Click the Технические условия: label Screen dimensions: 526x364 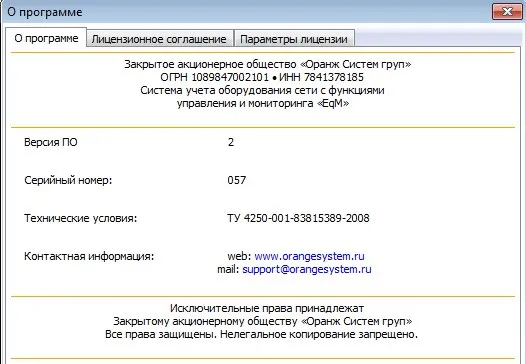(x=81, y=218)
